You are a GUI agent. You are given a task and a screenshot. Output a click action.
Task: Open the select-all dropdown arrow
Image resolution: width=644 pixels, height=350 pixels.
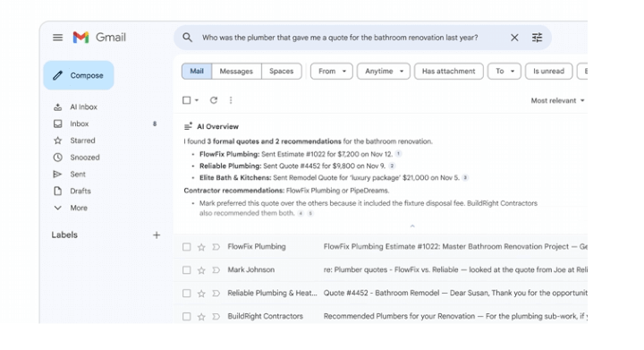197,100
